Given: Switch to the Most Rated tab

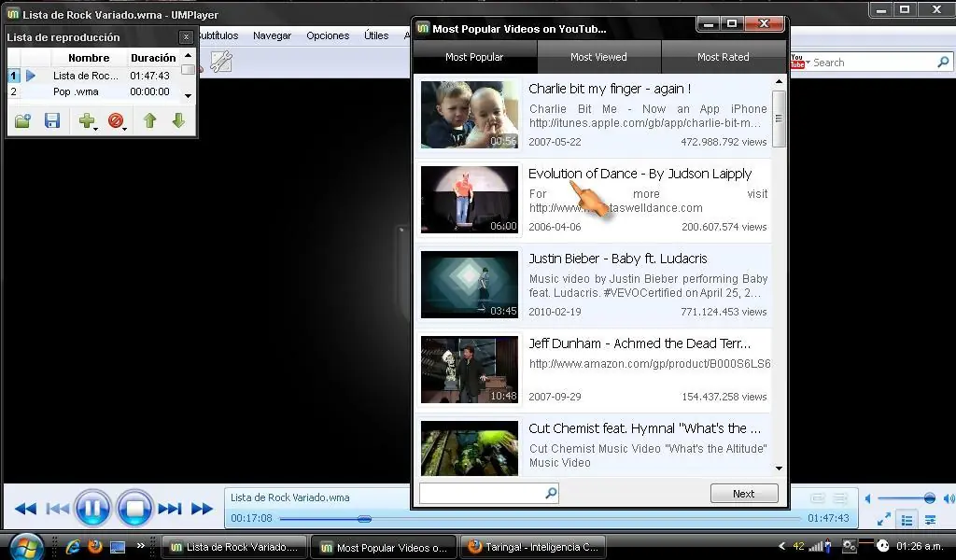Looking at the screenshot, I should click(724, 57).
